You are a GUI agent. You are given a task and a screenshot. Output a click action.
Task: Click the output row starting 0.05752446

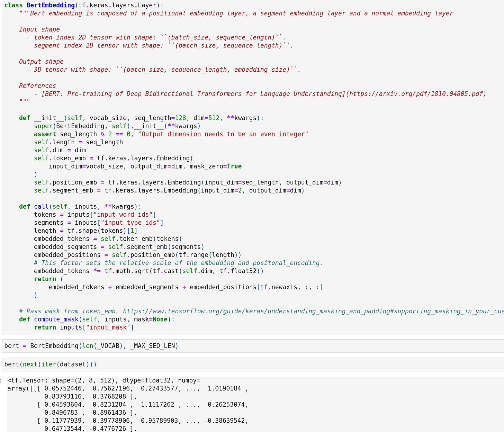click(x=128, y=388)
